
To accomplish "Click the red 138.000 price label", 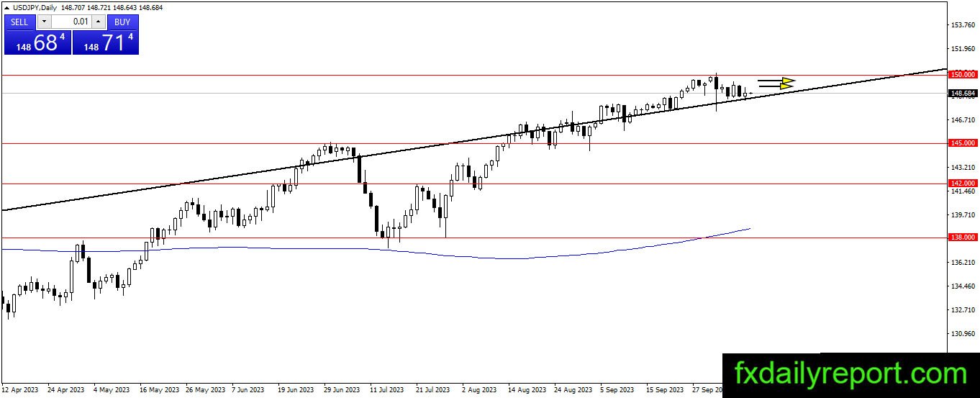I will point(963,237).
